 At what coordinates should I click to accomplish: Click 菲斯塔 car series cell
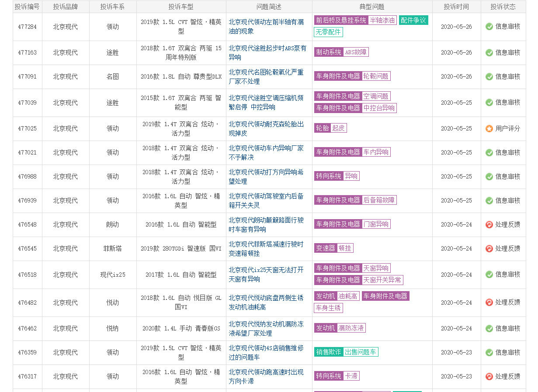(113, 248)
